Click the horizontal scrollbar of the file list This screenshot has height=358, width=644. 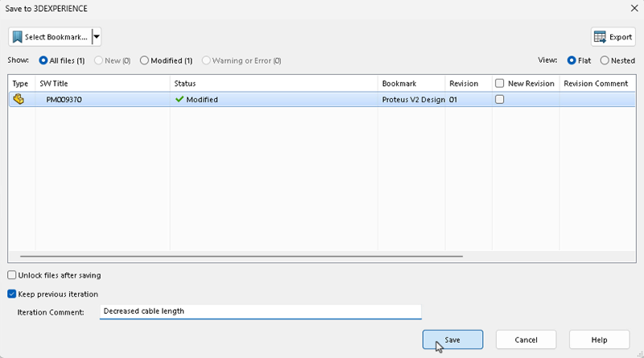[x=242, y=256]
